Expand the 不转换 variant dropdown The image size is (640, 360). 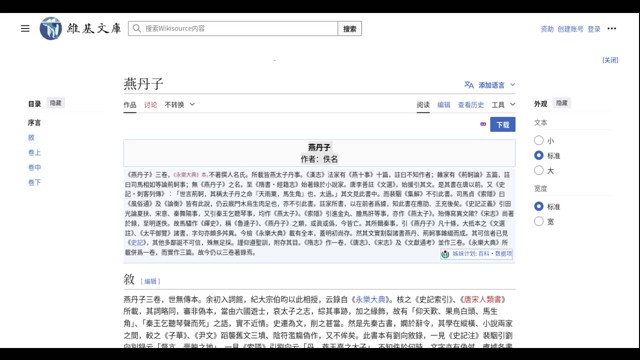coord(180,105)
